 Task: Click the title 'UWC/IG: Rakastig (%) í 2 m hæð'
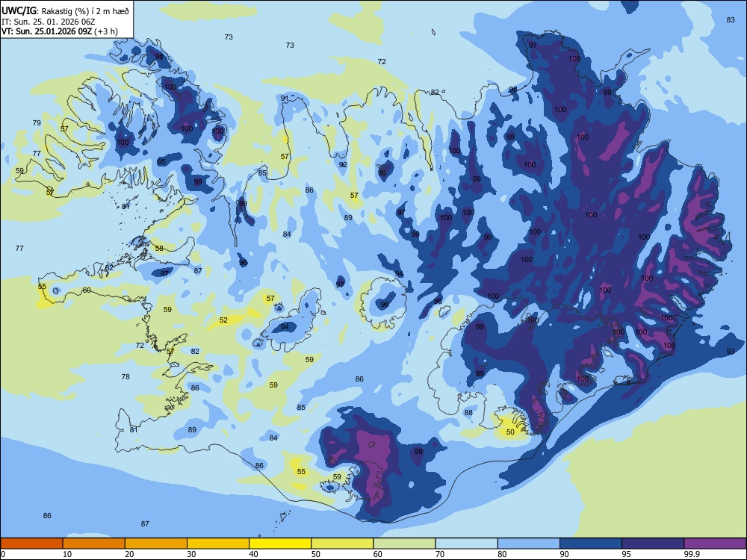tap(65, 11)
